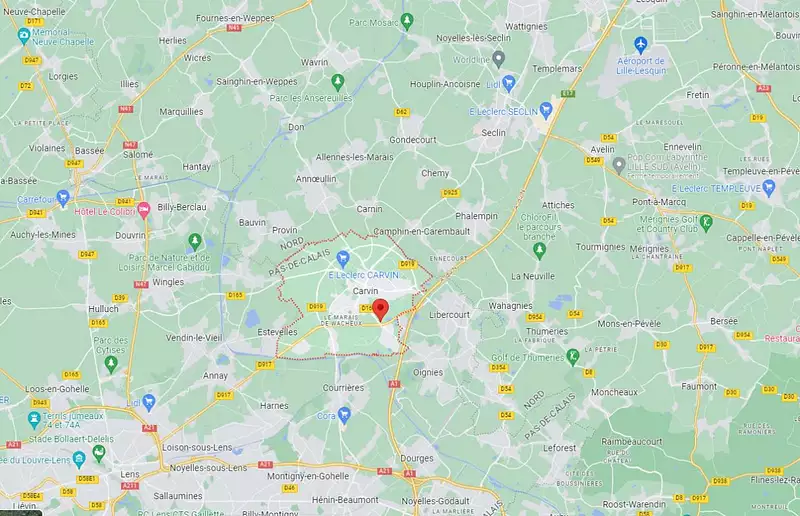Open the Parc des Cytises tree marker
800x516 pixels.
(x=111, y=364)
